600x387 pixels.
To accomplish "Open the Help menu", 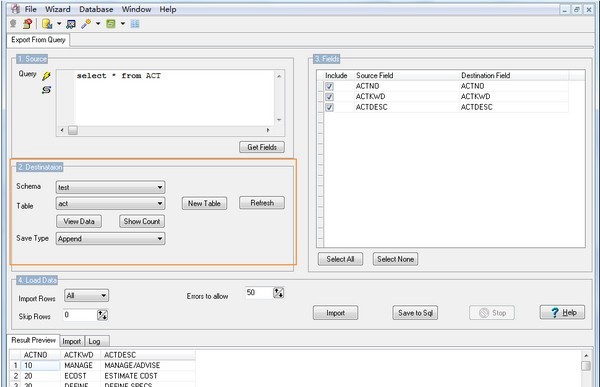I will pos(168,9).
